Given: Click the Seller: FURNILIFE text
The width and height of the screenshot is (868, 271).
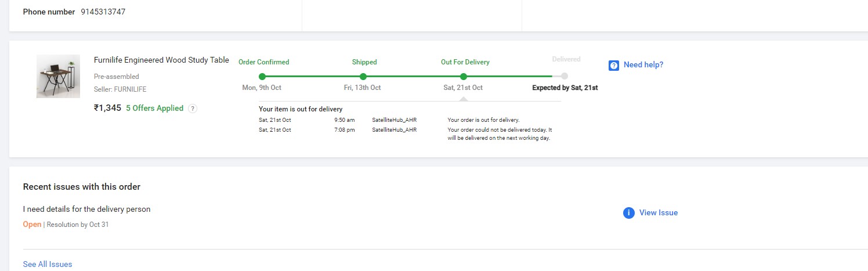Looking at the screenshot, I should 120,89.
